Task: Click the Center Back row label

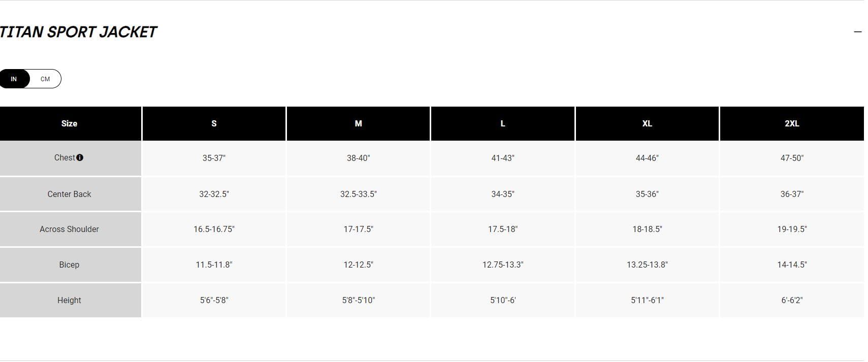Action: [x=69, y=194]
